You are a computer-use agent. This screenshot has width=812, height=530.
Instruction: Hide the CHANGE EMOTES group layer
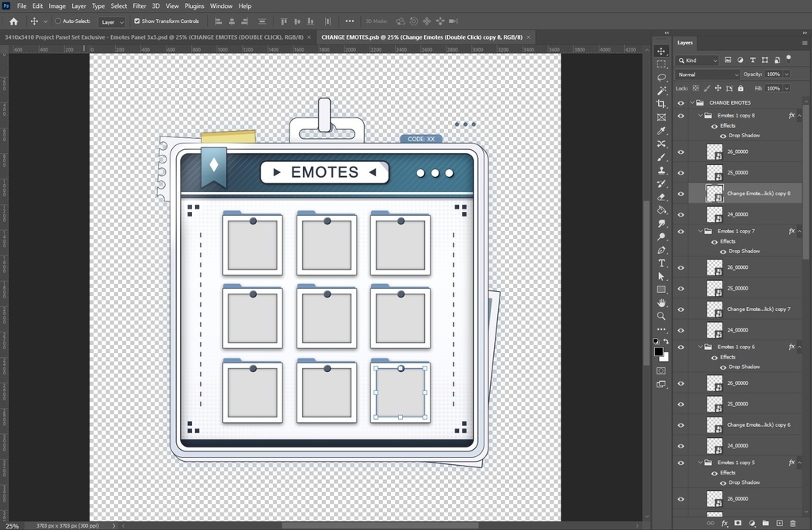click(680, 102)
